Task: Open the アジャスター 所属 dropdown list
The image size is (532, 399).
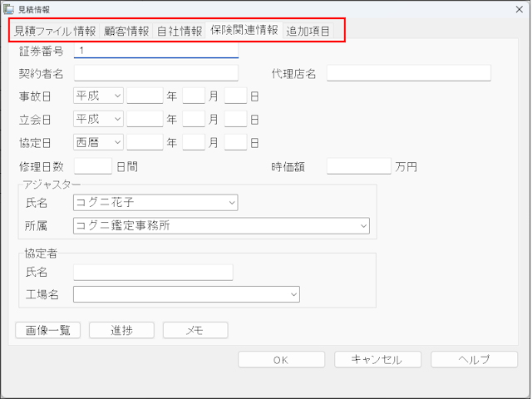Action: click(363, 225)
